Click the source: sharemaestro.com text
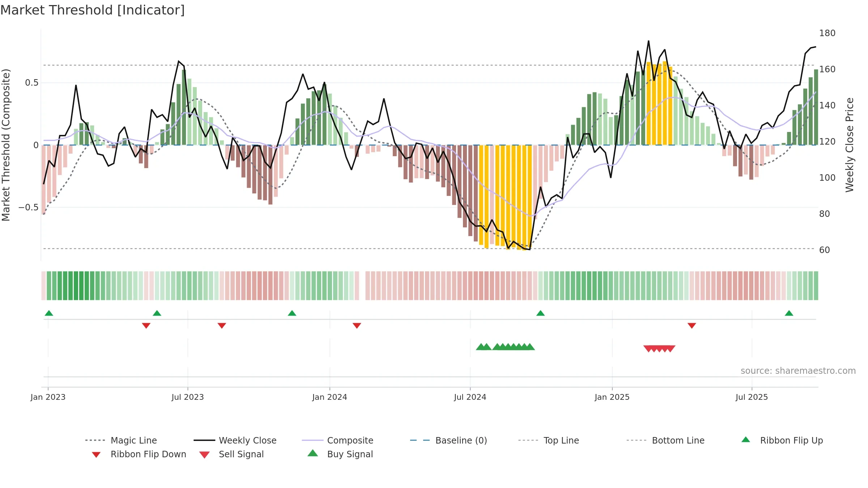 (798, 371)
